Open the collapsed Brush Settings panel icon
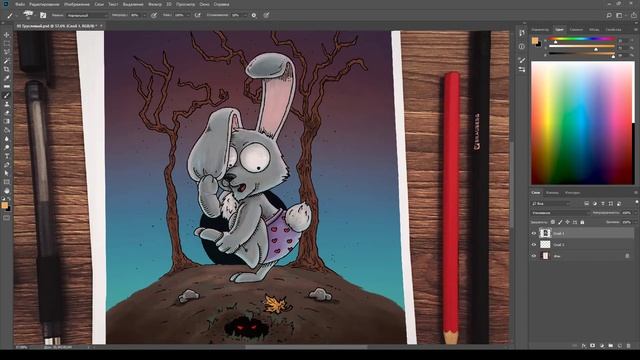640x360 pixels. 522,69
